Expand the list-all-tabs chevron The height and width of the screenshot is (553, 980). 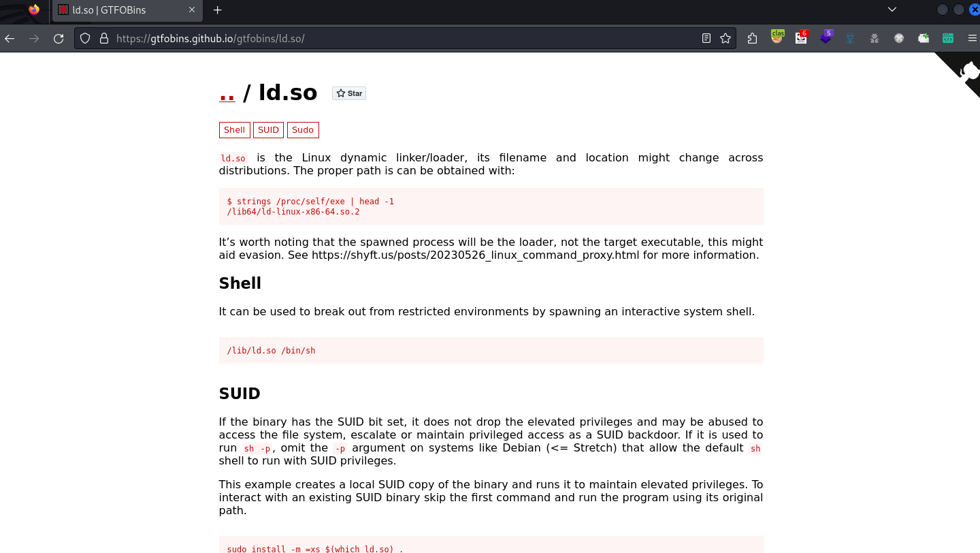pos(892,10)
